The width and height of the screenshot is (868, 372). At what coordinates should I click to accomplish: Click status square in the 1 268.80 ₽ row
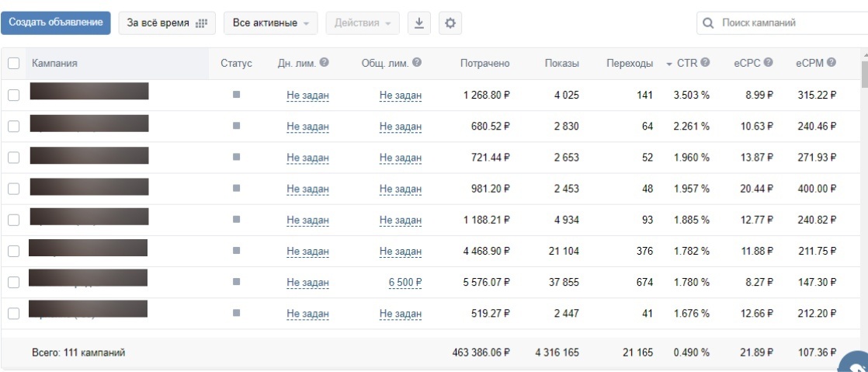pyautogui.click(x=236, y=95)
